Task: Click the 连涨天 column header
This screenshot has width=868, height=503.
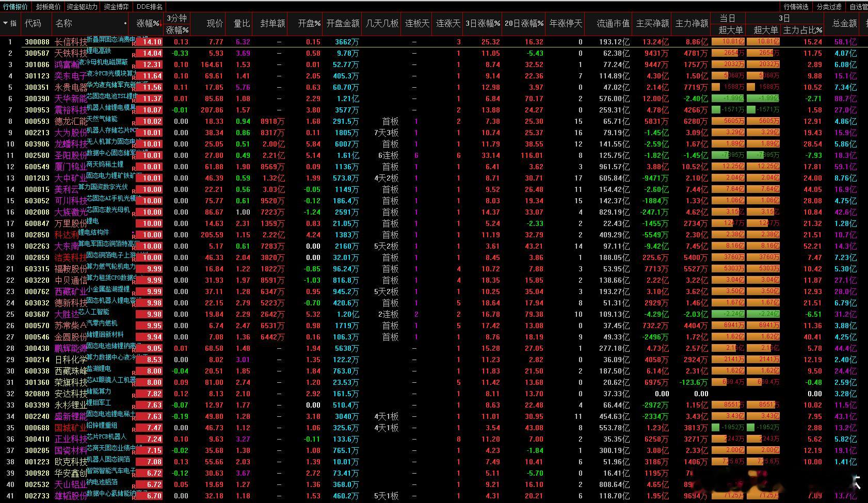Action: pos(448,24)
